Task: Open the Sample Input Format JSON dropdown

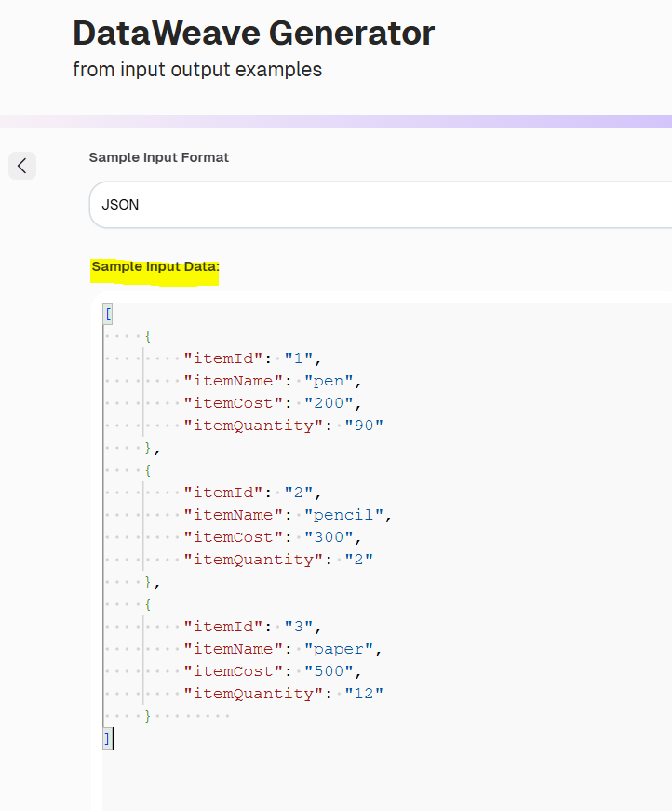Action: 381,205
